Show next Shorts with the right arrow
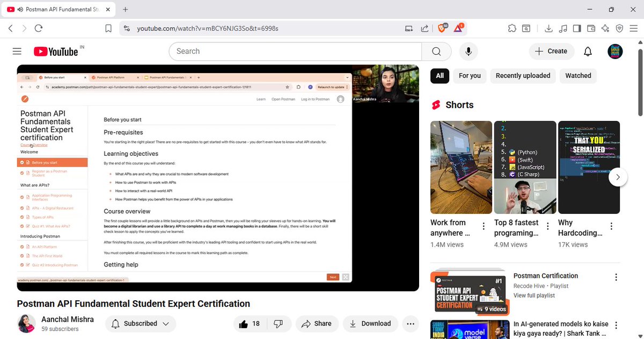 tap(618, 177)
